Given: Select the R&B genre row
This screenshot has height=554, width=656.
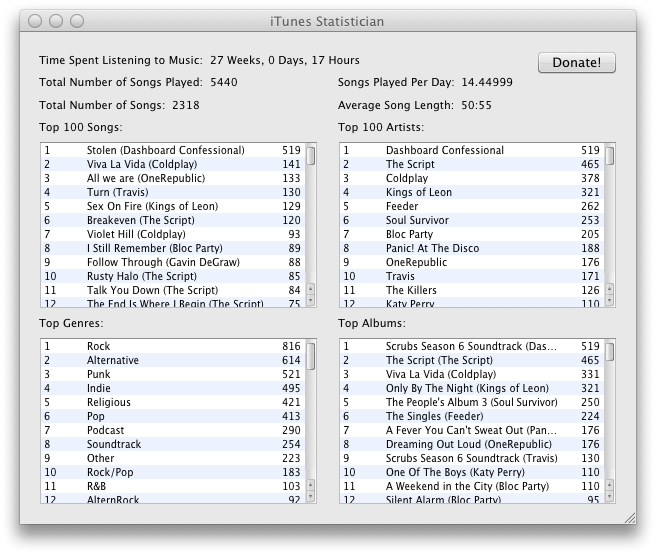Looking at the screenshot, I should pyautogui.click(x=173, y=486).
